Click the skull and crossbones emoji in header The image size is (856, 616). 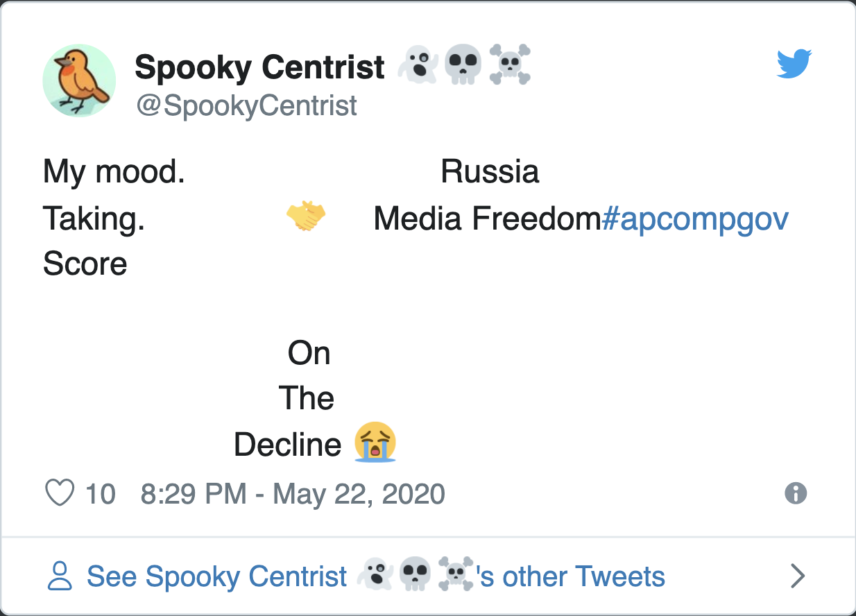(510, 65)
